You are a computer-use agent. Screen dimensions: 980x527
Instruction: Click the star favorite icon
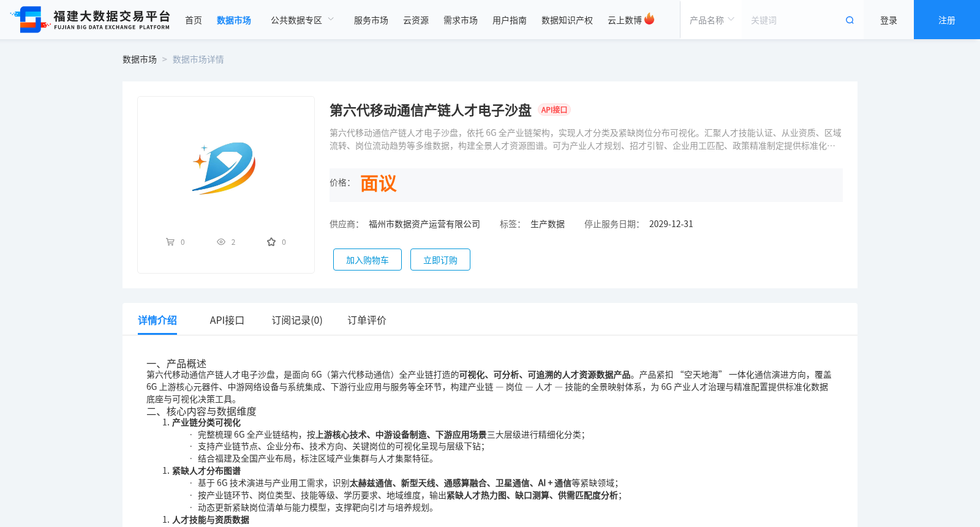pyautogui.click(x=271, y=242)
